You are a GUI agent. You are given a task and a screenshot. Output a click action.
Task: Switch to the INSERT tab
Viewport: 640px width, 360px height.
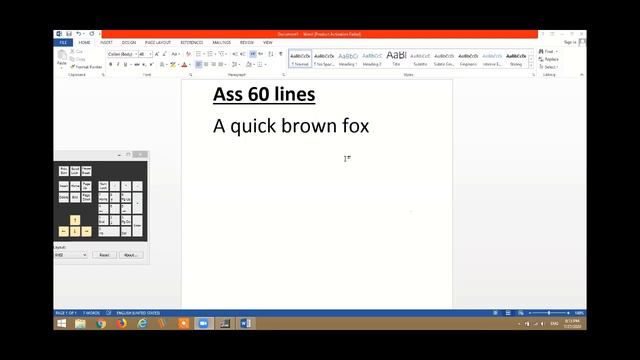pos(106,42)
